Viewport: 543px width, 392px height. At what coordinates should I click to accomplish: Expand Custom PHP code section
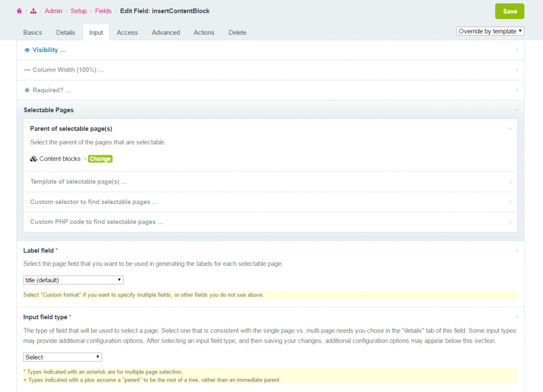point(97,222)
